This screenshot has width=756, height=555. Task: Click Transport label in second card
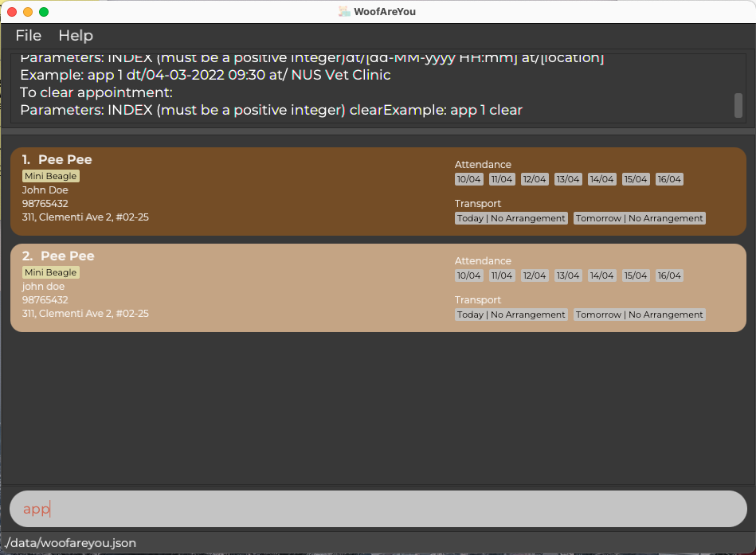(x=478, y=300)
